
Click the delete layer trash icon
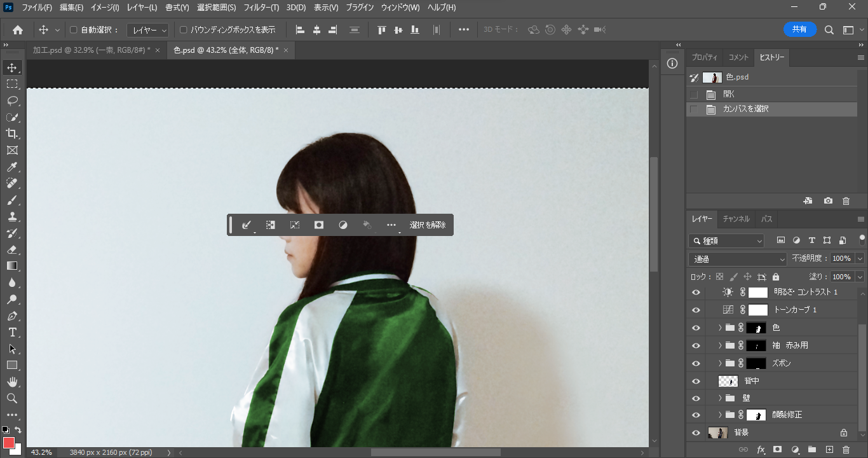(846, 450)
